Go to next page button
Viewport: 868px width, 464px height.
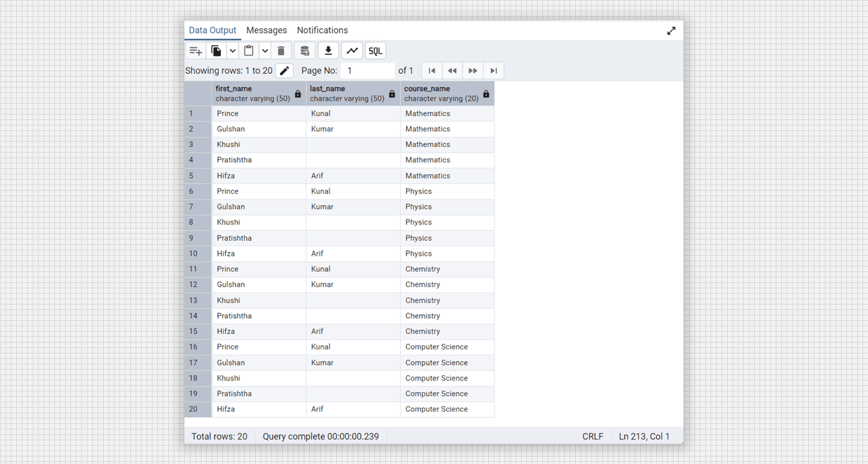[x=473, y=71]
